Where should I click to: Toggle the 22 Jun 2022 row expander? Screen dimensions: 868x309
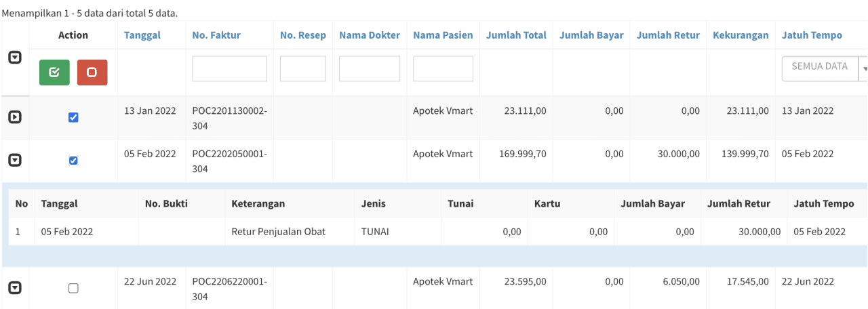pyautogui.click(x=14, y=288)
